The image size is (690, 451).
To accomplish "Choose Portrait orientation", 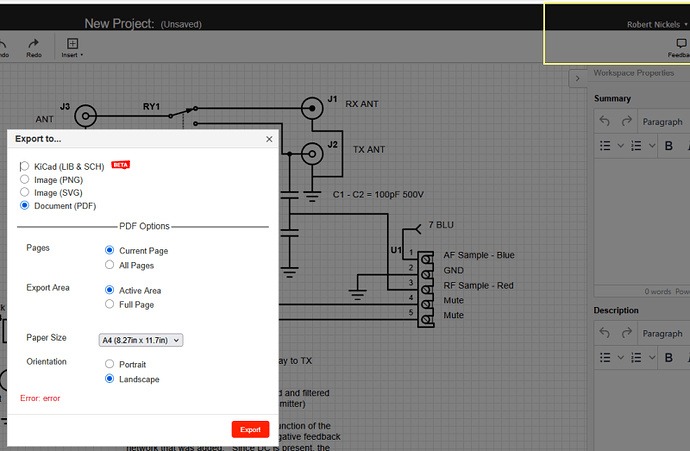I will point(110,363).
